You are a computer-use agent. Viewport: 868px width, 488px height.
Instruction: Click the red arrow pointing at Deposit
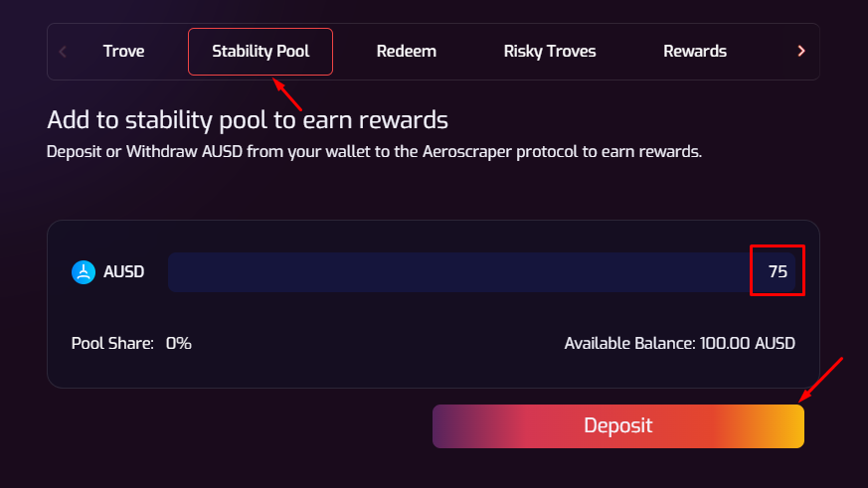point(824,378)
